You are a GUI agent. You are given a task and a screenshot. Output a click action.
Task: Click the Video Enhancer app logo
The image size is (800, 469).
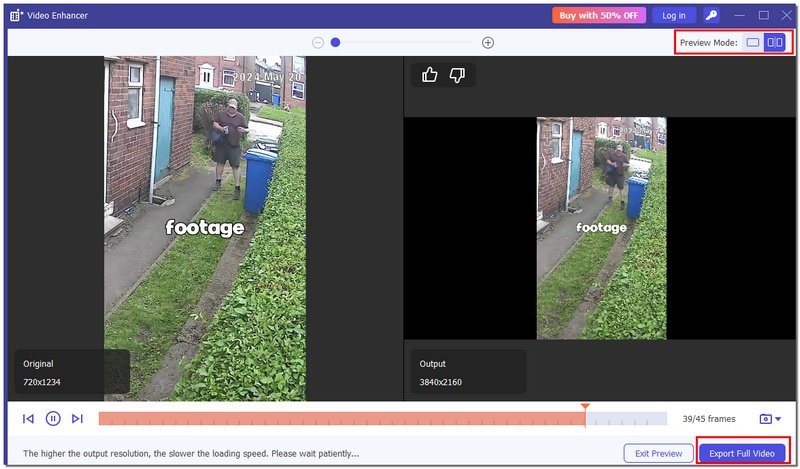[15, 15]
